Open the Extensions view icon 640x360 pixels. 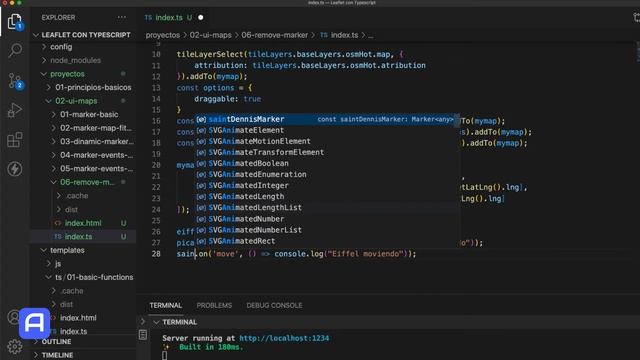point(15,140)
